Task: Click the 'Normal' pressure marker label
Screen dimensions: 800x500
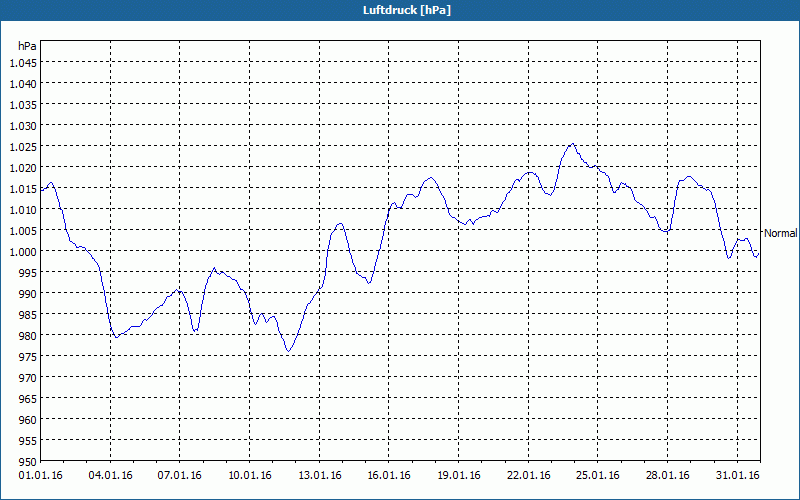Action: [x=781, y=233]
